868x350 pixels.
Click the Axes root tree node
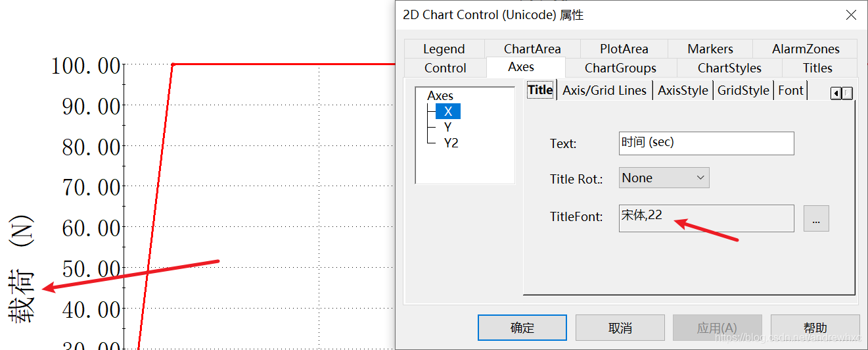[440, 96]
